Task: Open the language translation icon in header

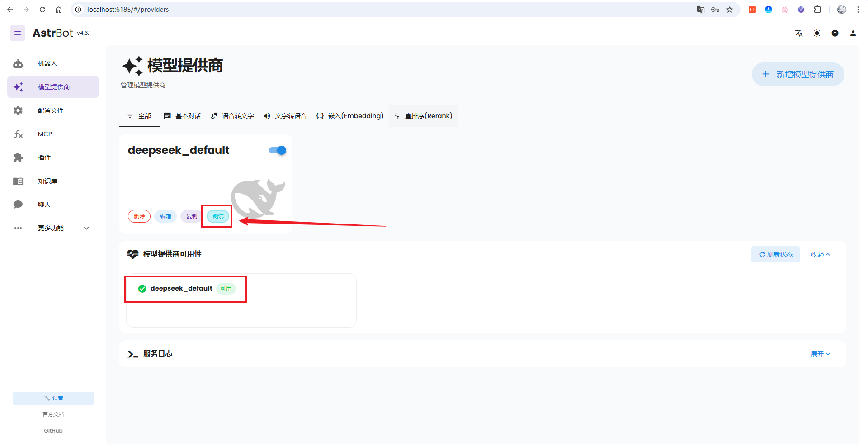Action: [799, 33]
